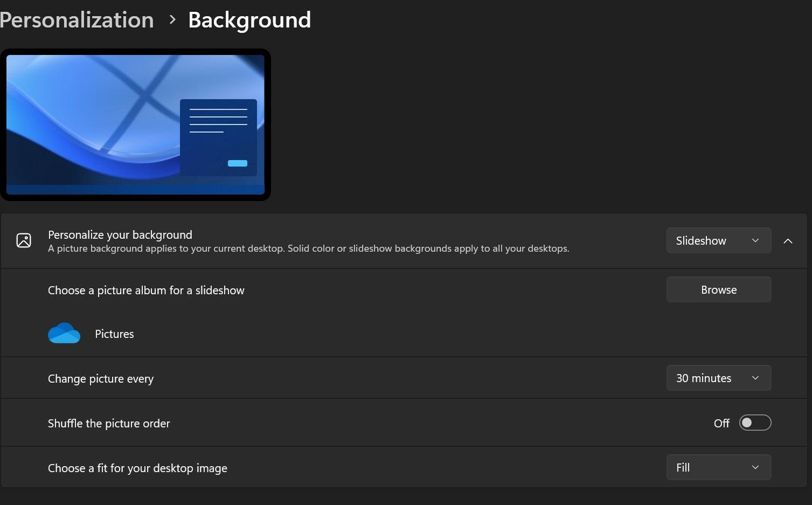
Task: Click the Personalize your background heading
Action: click(120, 235)
